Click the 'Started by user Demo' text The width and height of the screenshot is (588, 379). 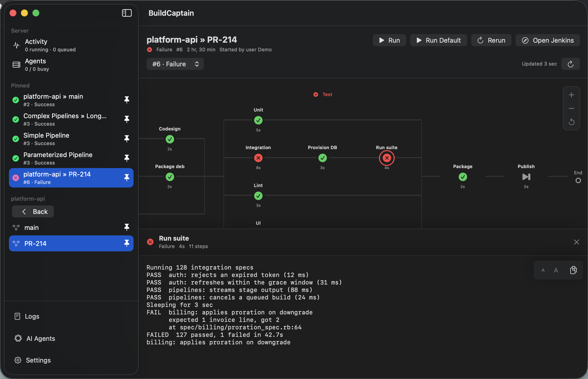click(245, 50)
